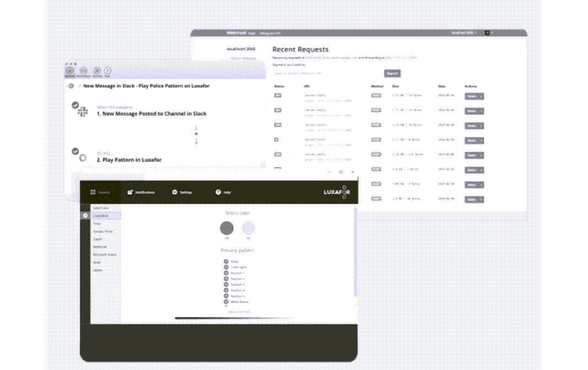Image resolution: width=588 pixels, height=370 pixels.
Task: Click the round icon beside the highlighted sidebar item
Action: click(85, 216)
